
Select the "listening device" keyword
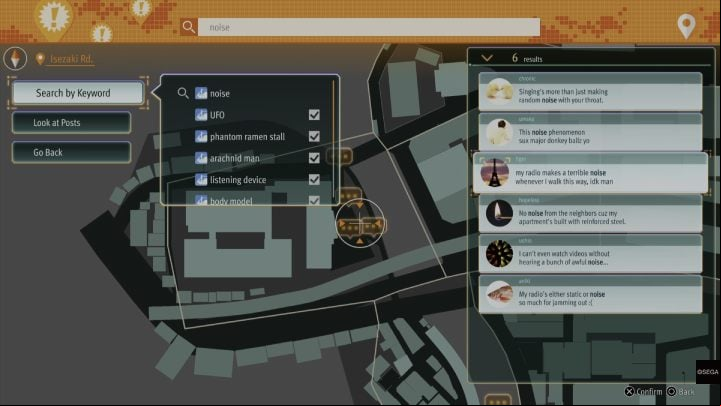(238, 180)
